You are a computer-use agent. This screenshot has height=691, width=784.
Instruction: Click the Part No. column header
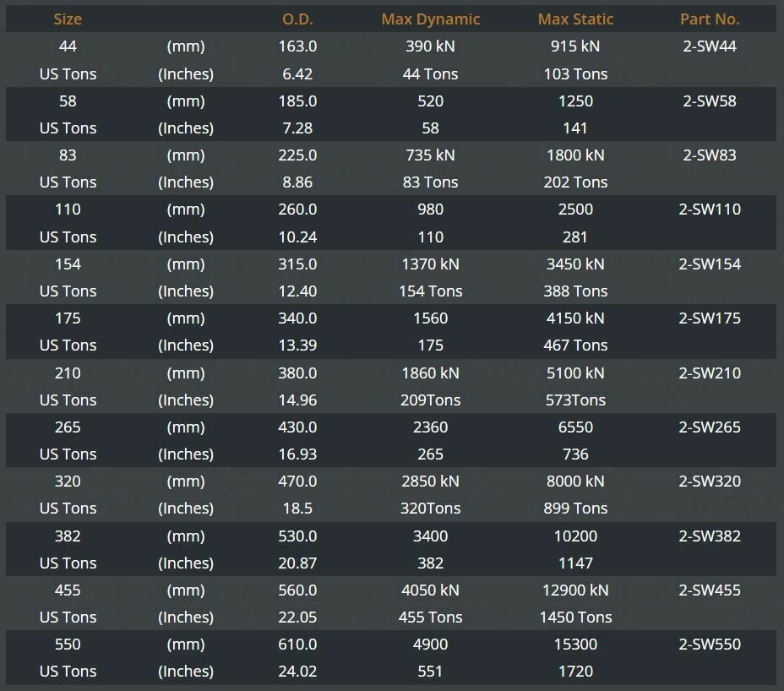click(710, 19)
